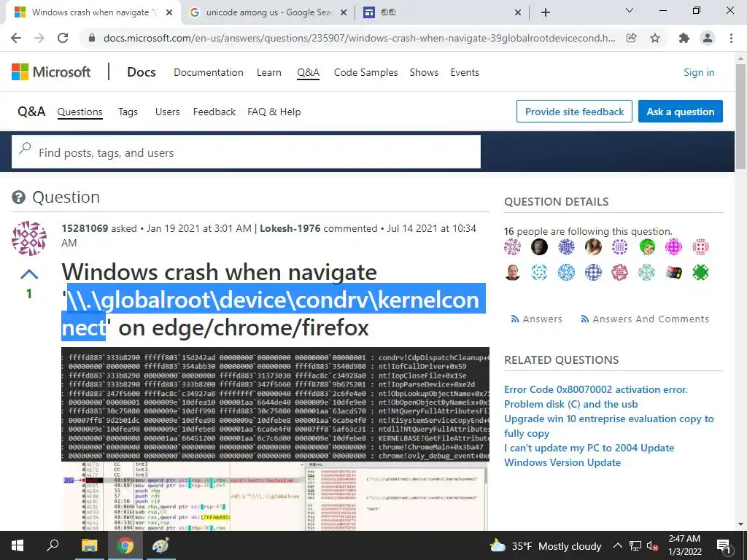The width and height of the screenshot is (747, 560).
Task: Open related question Error Code 0x80070002 activation error
Action: 595,389
